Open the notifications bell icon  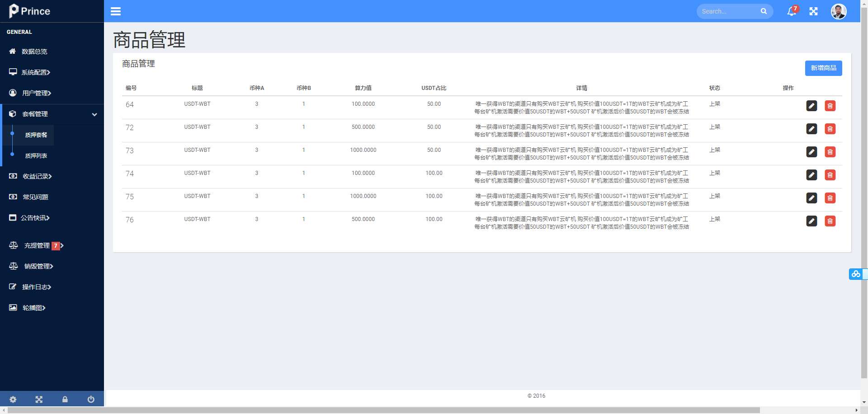tap(792, 11)
